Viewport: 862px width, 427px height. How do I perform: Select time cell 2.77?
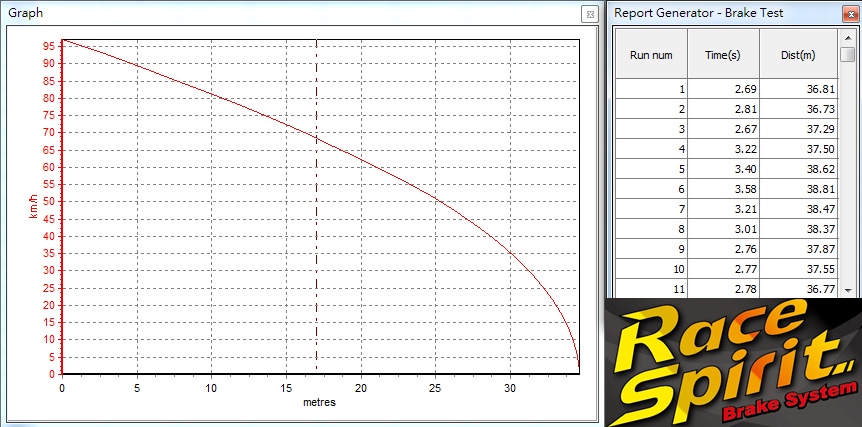(723, 269)
